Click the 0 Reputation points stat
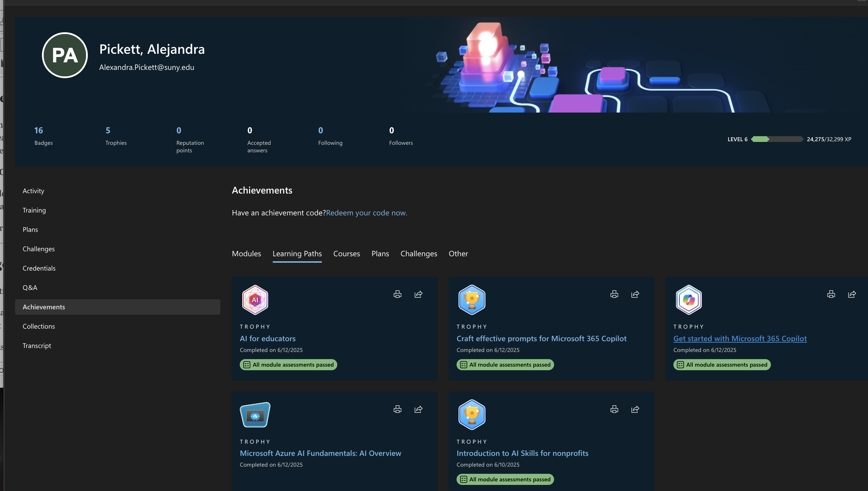This screenshot has width=868, height=491. 190,140
